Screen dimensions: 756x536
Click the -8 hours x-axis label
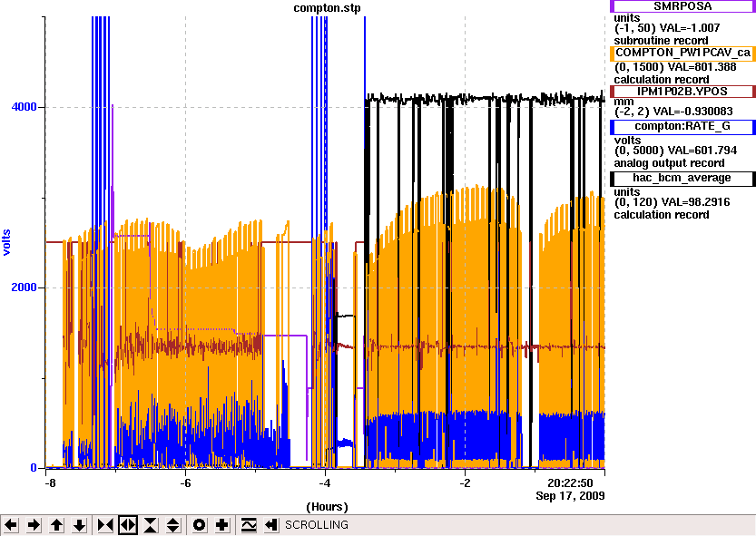50,483
